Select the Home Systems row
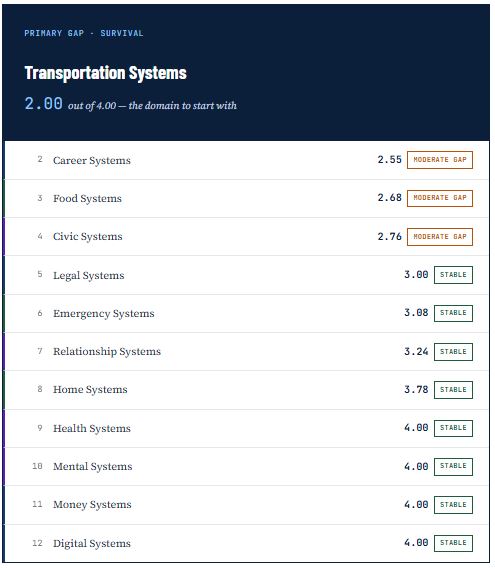The image size is (495, 568). click(247, 390)
